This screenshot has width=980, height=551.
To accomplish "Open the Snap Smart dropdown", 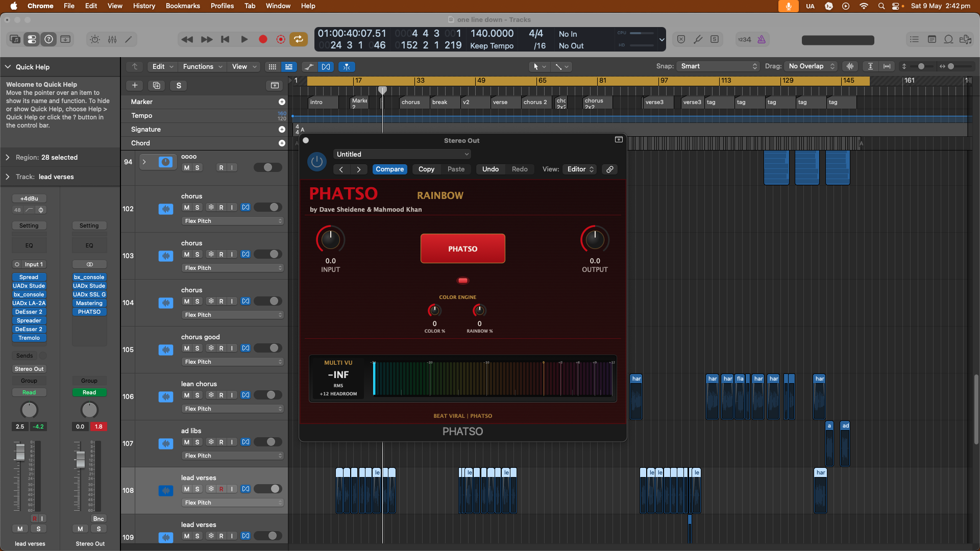I will 719,66.
